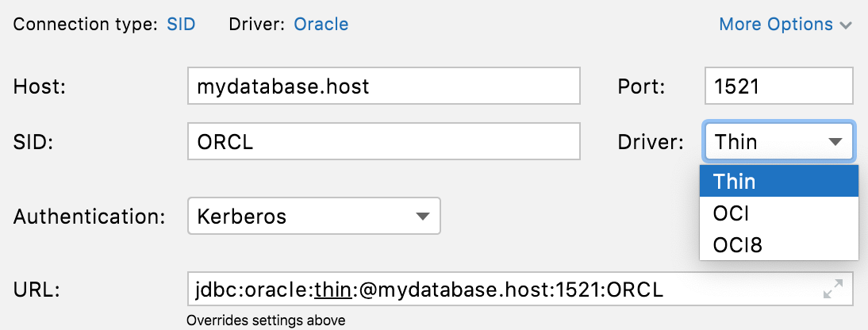868x330 pixels.
Task: Open the Authentication dropdown set to Kerberos
Action: coord(301,216)
